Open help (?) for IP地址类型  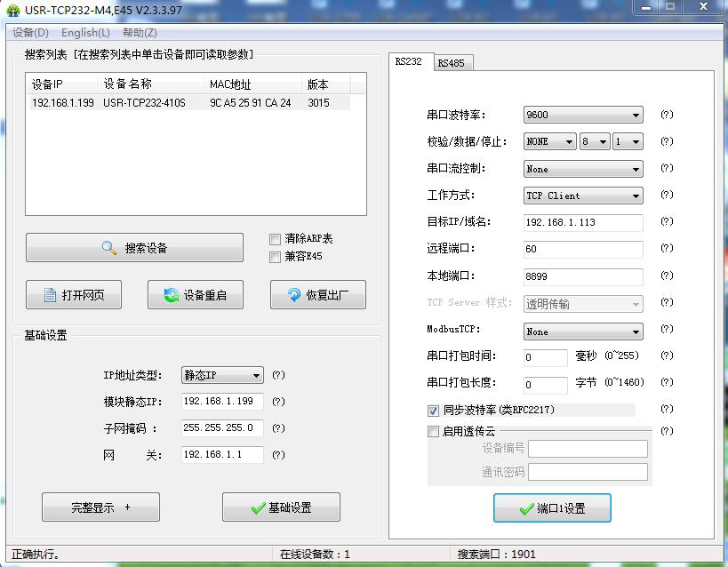[278, 375]
